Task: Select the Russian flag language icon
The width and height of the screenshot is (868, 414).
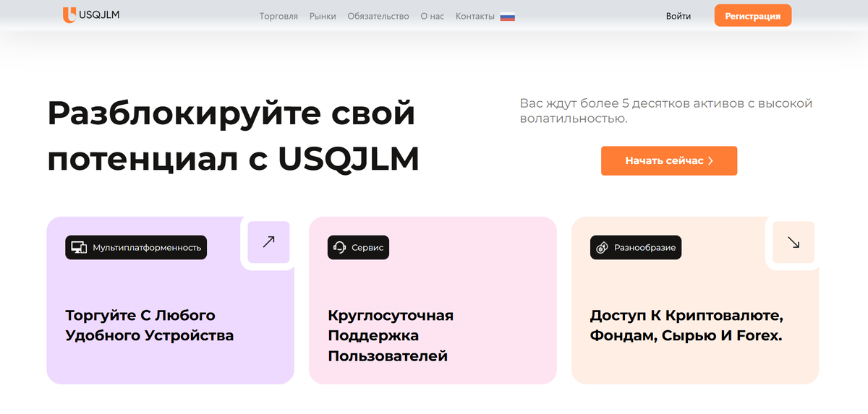Action: click(508, 17)
